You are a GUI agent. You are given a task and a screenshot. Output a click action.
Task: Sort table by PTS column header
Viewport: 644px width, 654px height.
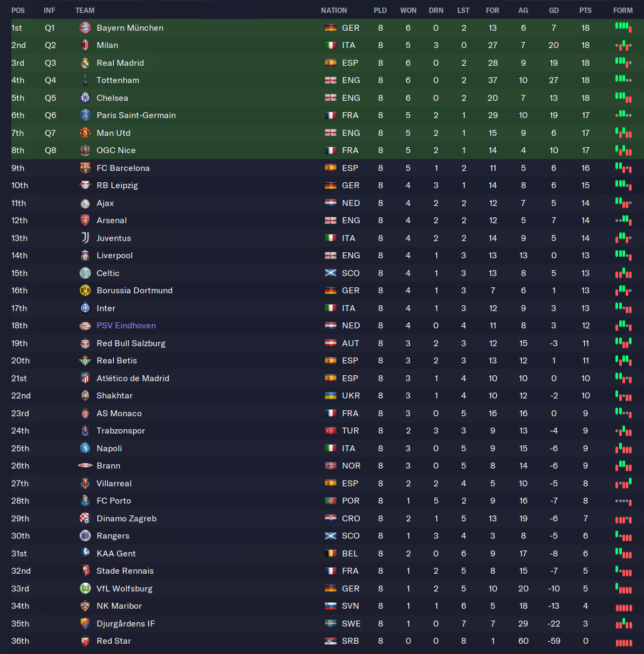pos(585,10)
